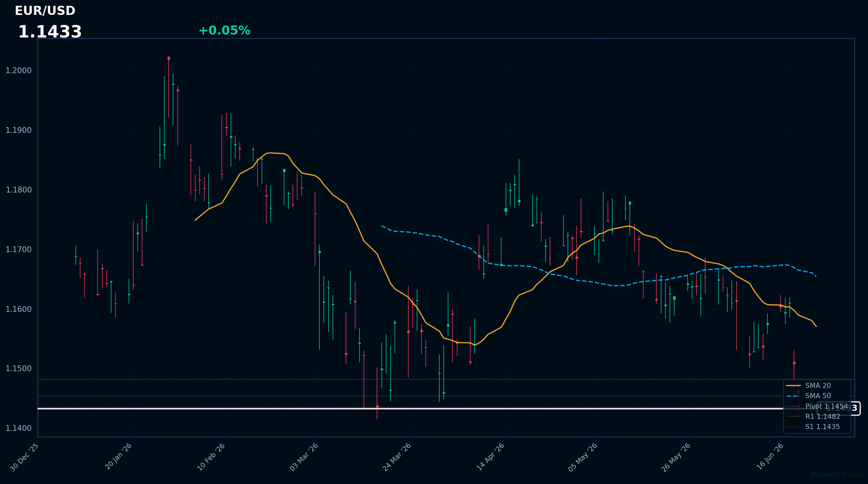Click the Pivot 1.1454 legend entry

[x=817, y=406]
